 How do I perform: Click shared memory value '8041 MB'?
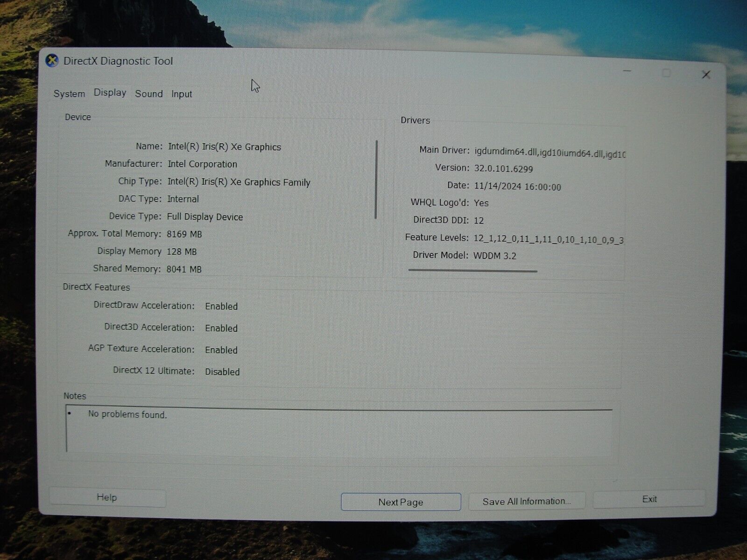[184, 269]
